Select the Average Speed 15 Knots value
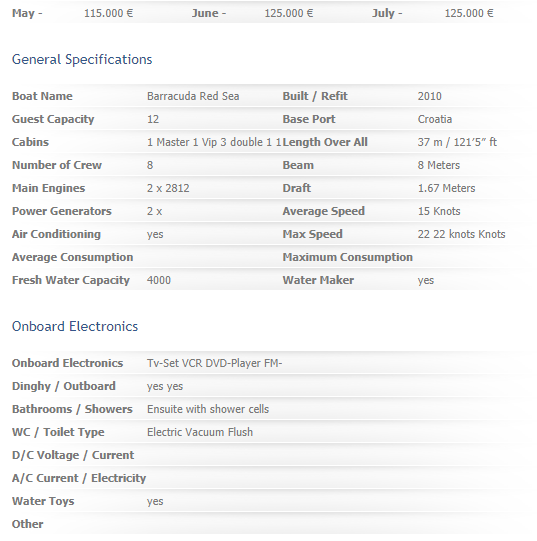 tap(439, 211)
